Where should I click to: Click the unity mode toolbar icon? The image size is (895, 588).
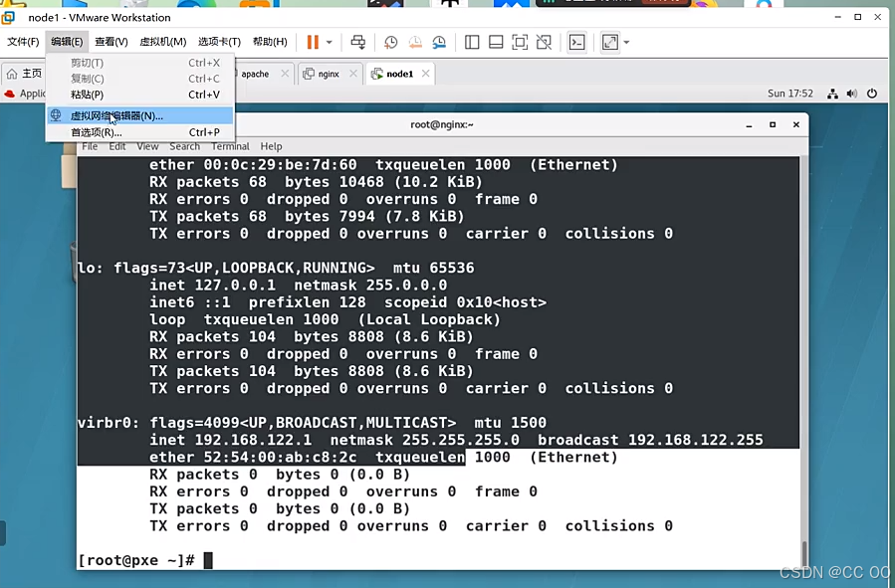pos(544,42)
